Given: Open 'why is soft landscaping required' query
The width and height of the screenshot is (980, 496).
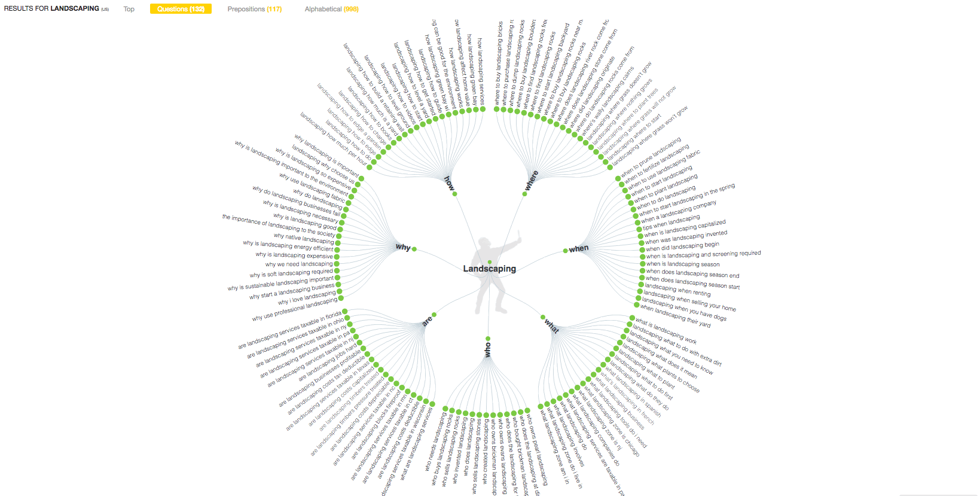Looking at the screenshot, I should 291,273.
